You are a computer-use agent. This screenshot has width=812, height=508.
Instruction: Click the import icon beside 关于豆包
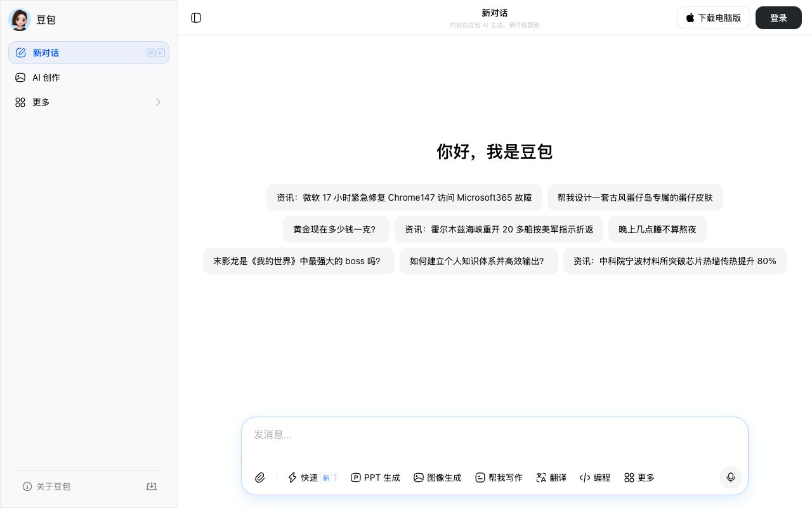pos(152,486)
